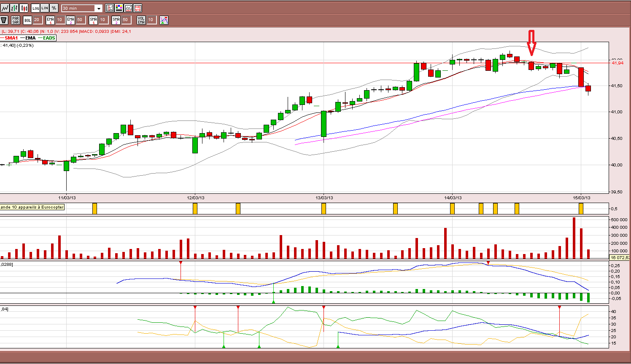The image size is (631, 364).
Task: Edit the EMA 2 period field
Action: point(81,20)
